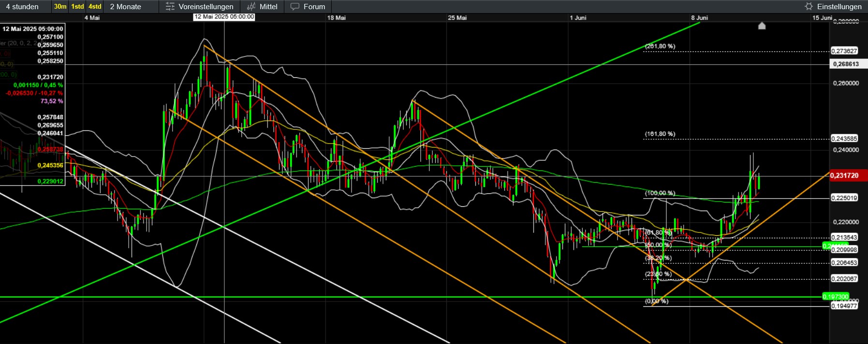
Task: Click the Einstellungen gear icon
Action: coord(809,7)
